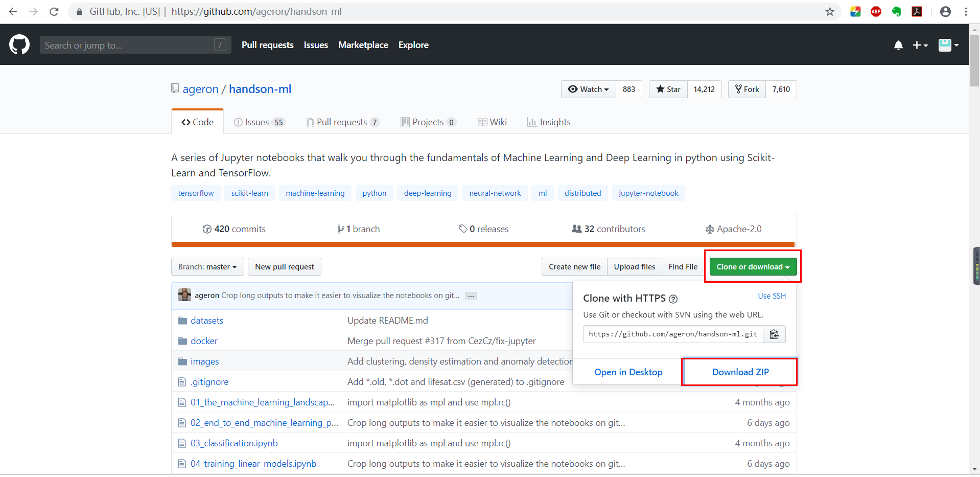Viewport: 980px width, 477px height.
Task: Click the Evernote extension icon
Action: (x=896, y=11)
